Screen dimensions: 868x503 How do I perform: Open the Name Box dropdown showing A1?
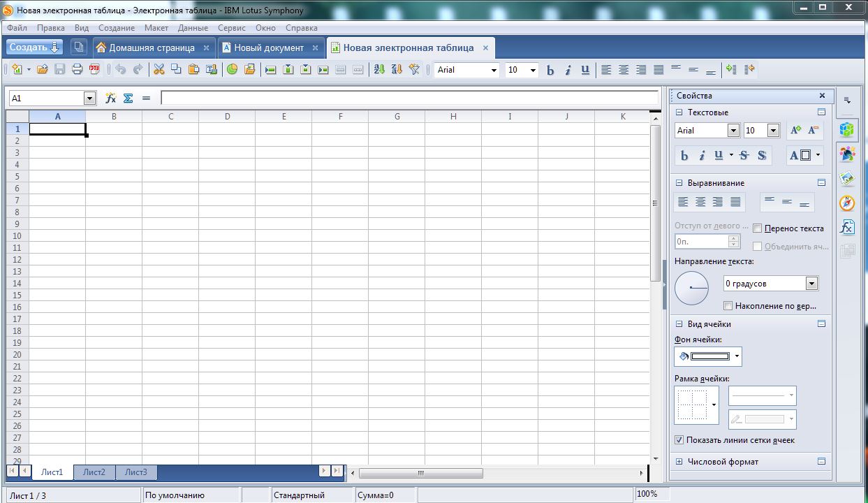[x=89, y=99]
